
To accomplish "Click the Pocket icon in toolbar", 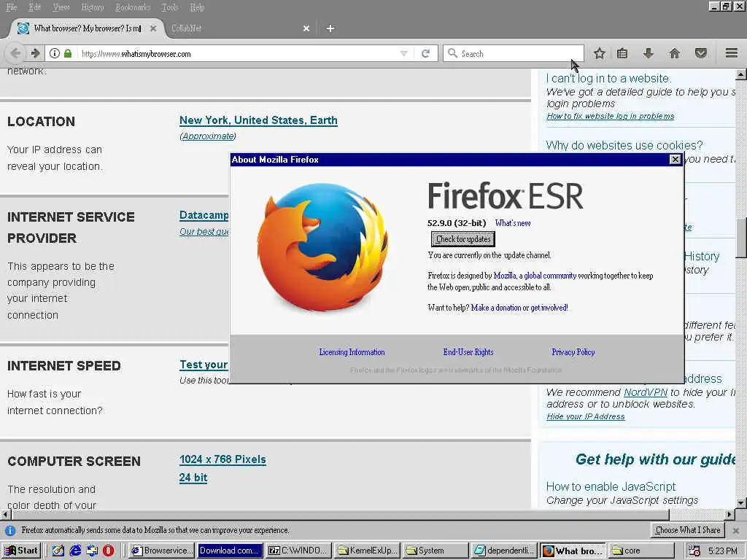I will 700,53.
